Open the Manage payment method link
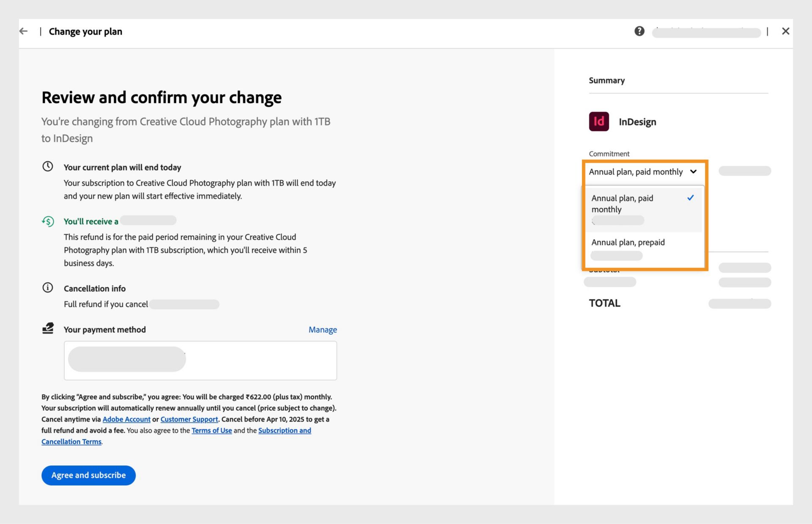Image resolution: width=812 pixels, height=524 pixels. pos(322,330)
